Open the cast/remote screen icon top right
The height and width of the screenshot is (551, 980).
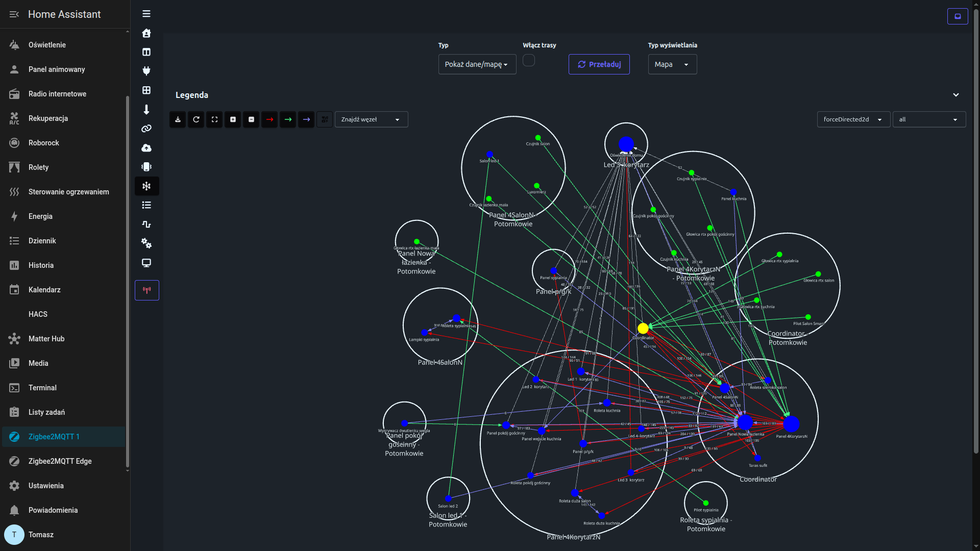(958, 16)
